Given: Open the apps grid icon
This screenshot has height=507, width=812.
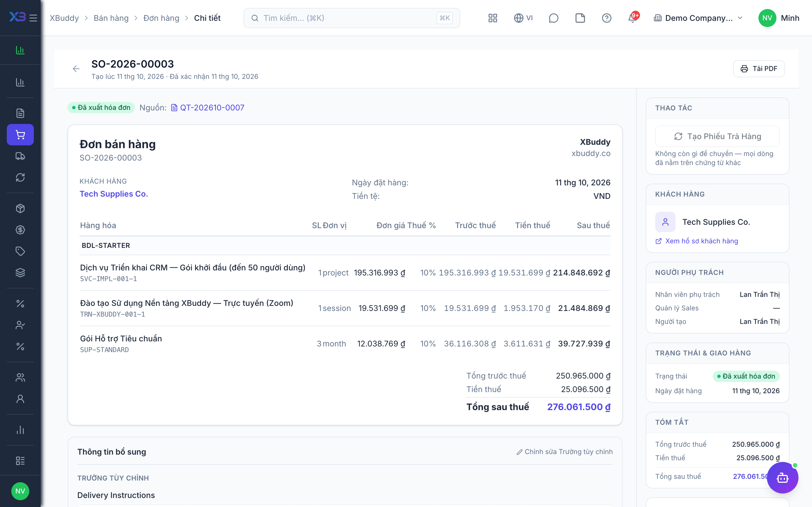Looking at the screenshot, I should tap(493, 18).
